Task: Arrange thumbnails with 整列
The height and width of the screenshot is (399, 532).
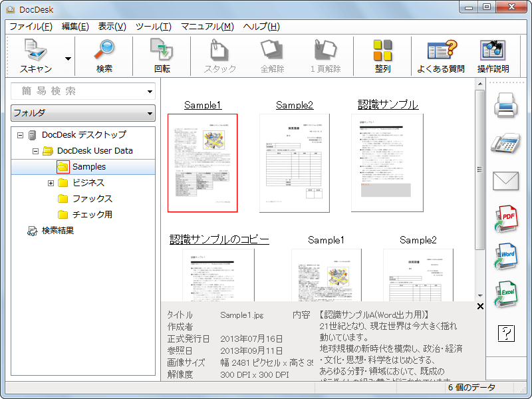Action: 383,51
